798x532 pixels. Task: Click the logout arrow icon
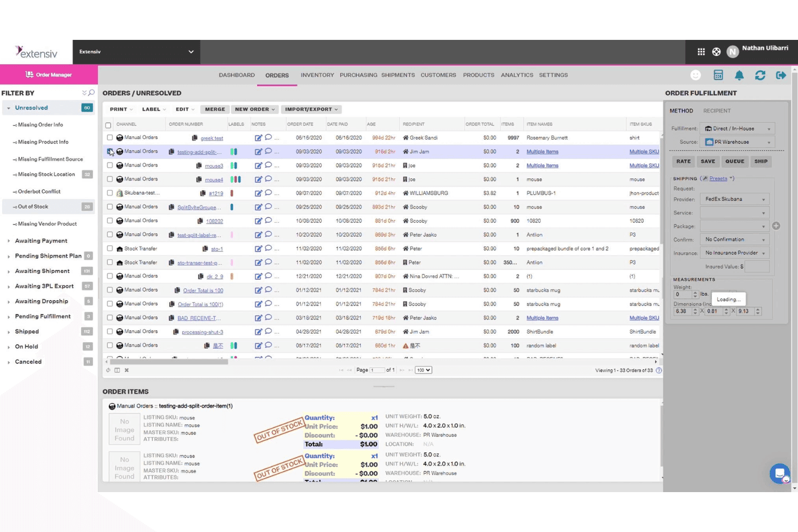781,75
